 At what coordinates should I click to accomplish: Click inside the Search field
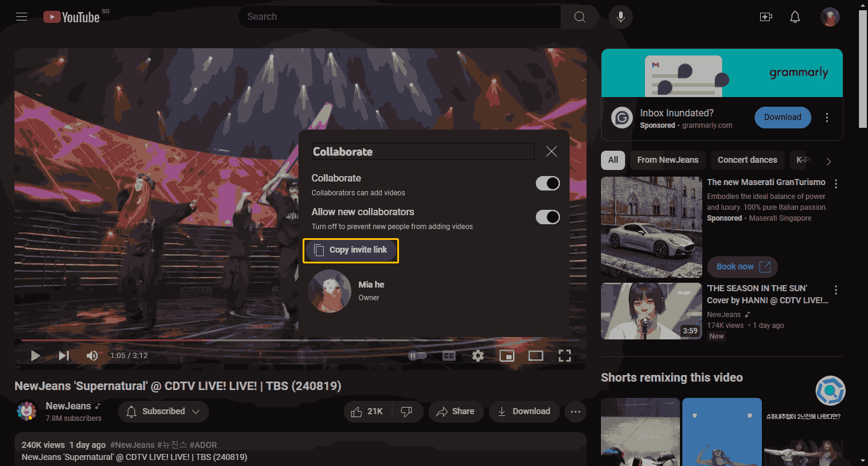pos(399,17)
